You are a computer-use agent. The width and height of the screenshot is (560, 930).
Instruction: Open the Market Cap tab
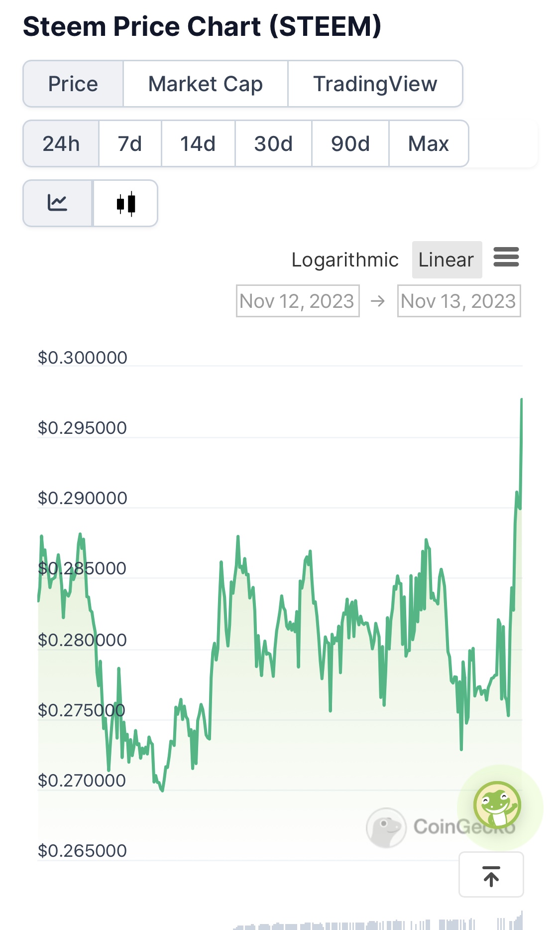[x=205, y=84]
